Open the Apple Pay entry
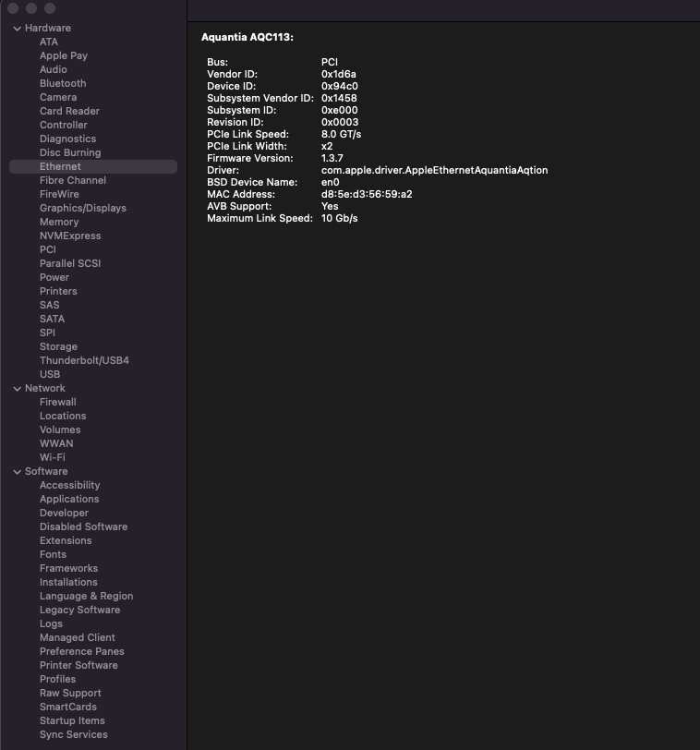Viewport: 700px width, 750px height. coord(64,56)
